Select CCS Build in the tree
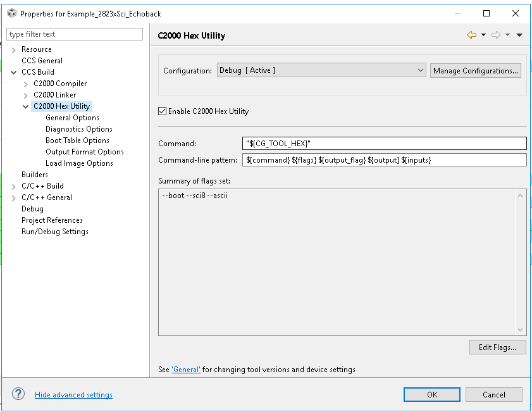The width and height of the screenshot is (532, 412). [x=38, y=72]
